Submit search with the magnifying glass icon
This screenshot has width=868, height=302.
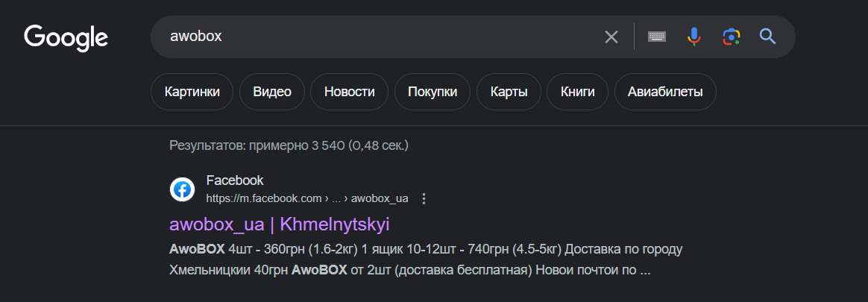(x=768, y=37)
